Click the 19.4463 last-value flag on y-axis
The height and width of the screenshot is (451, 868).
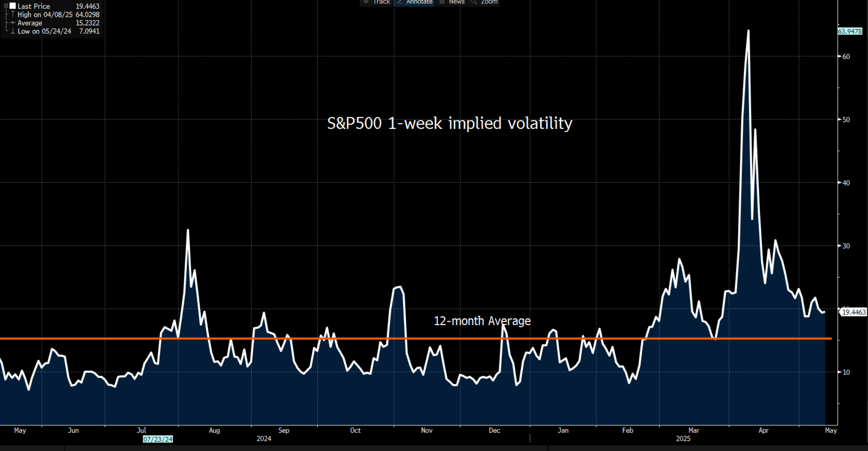coord(854,312)
